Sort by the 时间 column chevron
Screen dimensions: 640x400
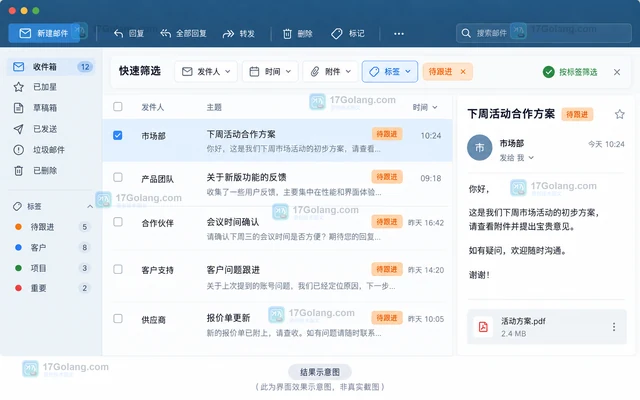point(435,107)
